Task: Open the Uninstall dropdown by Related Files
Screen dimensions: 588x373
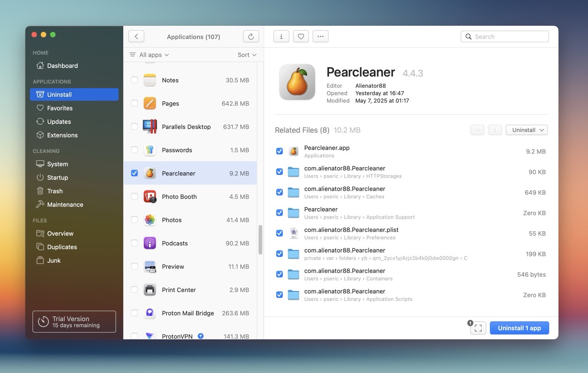Action: (526, 130)
